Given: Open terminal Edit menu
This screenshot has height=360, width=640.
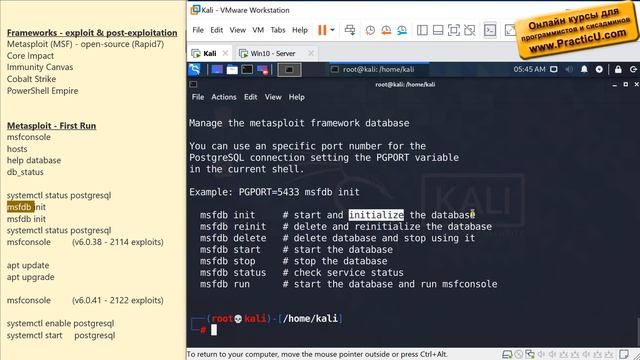Looking at the screenshot, I should [x=251, y=97].
